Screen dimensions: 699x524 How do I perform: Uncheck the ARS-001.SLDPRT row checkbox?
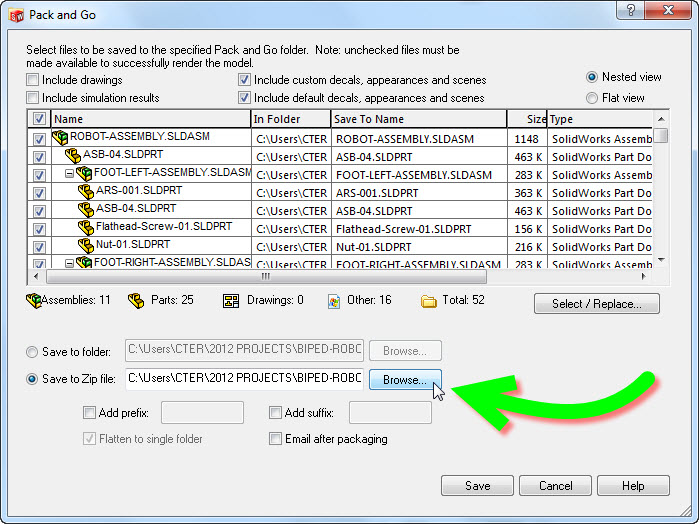coord(39,193)
